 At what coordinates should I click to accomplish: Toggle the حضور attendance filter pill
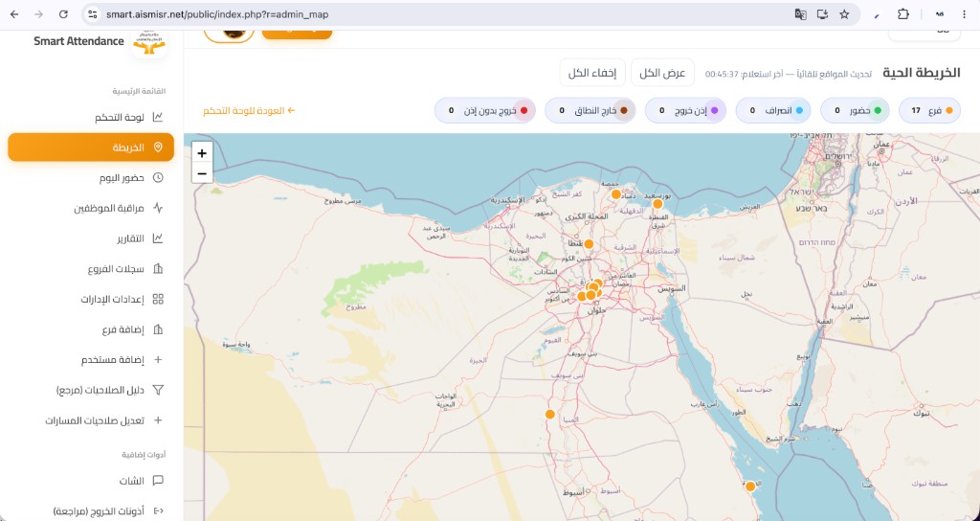coord(855,111)
